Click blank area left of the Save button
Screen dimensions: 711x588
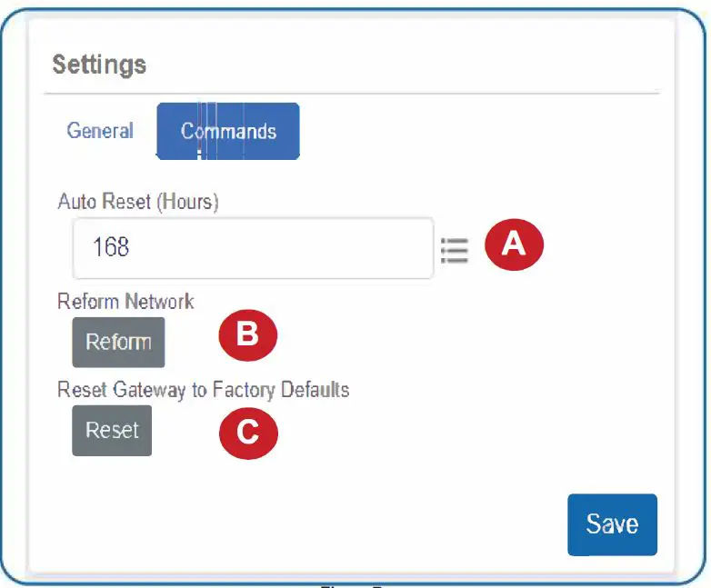tap(364, 524)
